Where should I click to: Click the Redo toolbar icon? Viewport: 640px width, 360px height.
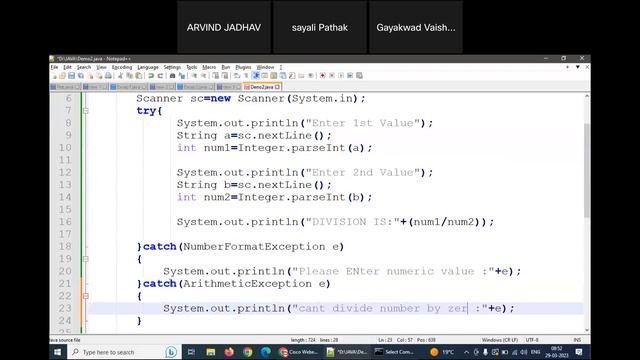[160, 76]
